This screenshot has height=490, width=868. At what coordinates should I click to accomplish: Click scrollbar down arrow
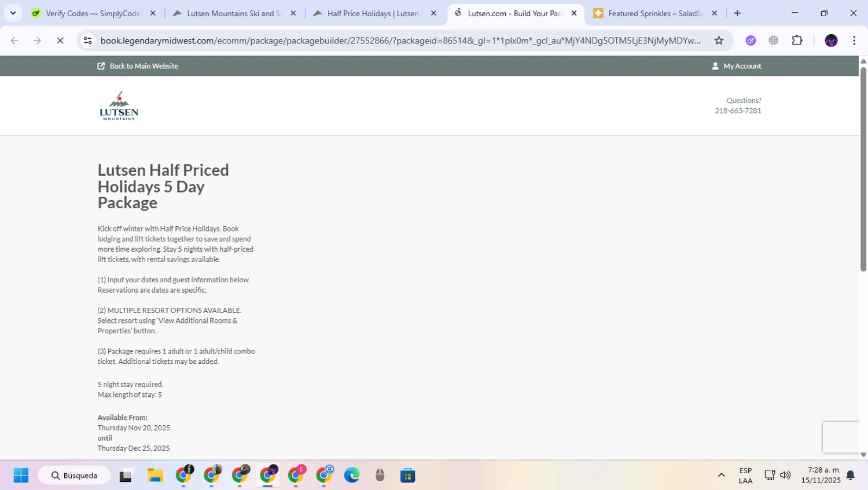(863, 455)
